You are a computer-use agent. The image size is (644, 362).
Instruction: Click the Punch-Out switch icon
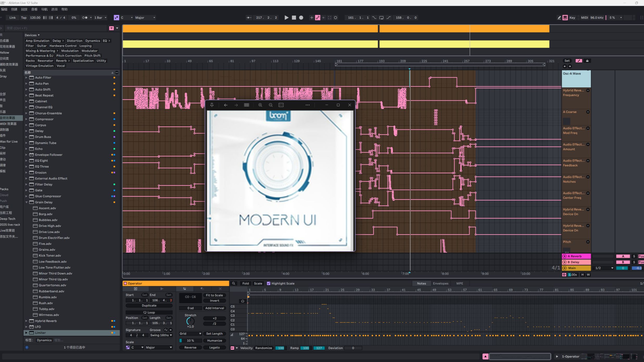click(x=389, y=18)
